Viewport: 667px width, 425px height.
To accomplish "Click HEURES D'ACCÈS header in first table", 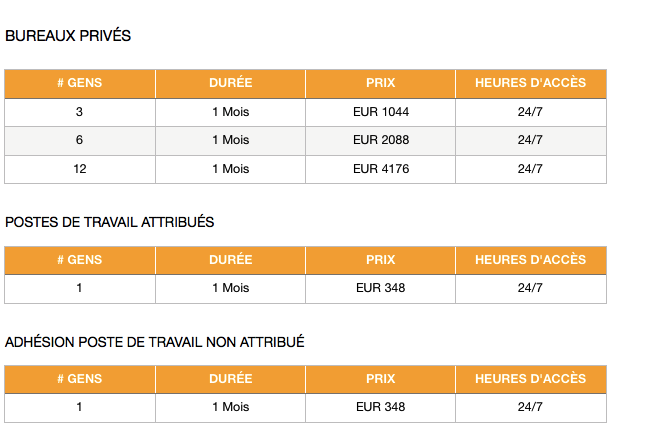I will (531, 83).
